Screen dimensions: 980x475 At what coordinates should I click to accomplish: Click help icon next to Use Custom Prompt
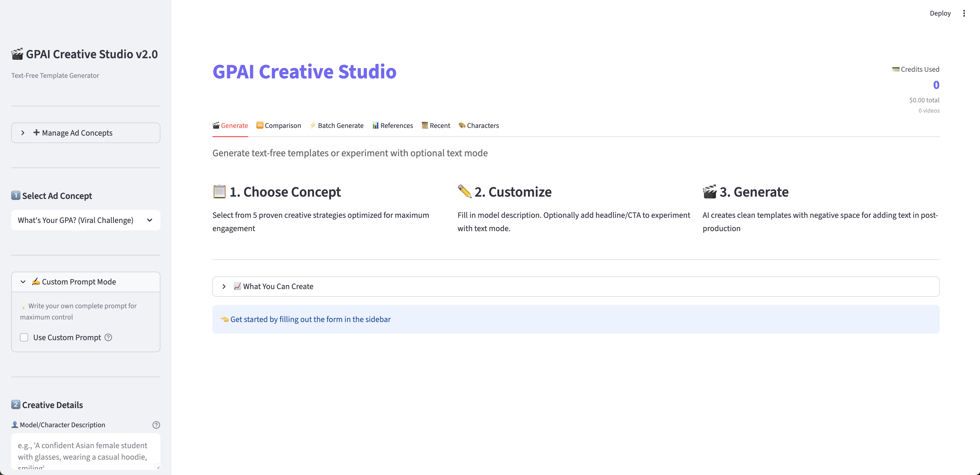click(x=109, y=337)
